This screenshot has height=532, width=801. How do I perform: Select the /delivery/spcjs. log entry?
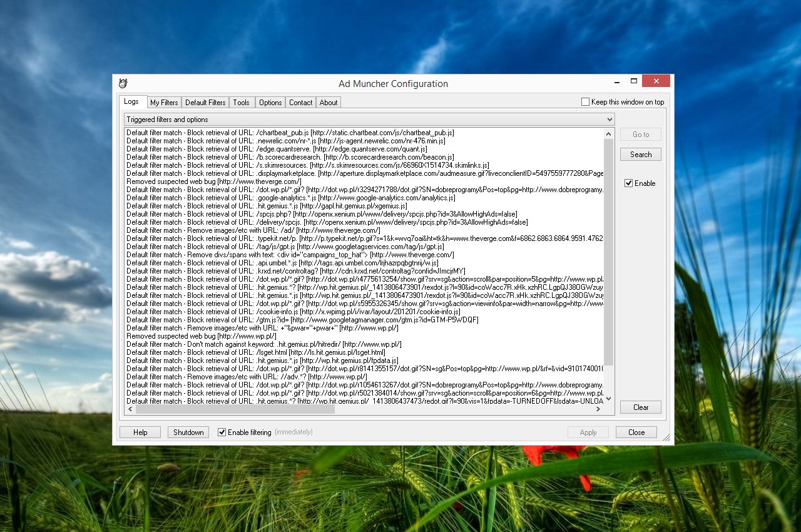[327, 222]
